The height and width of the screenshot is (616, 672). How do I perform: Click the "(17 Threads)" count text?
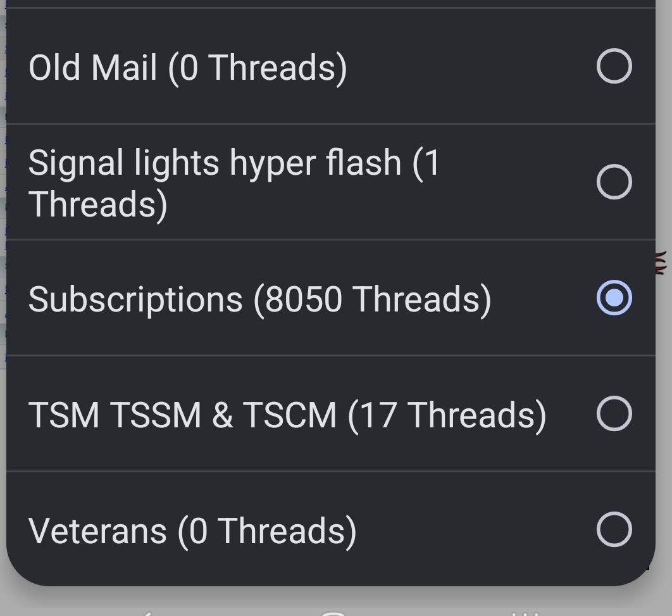[x=447, y=415]
